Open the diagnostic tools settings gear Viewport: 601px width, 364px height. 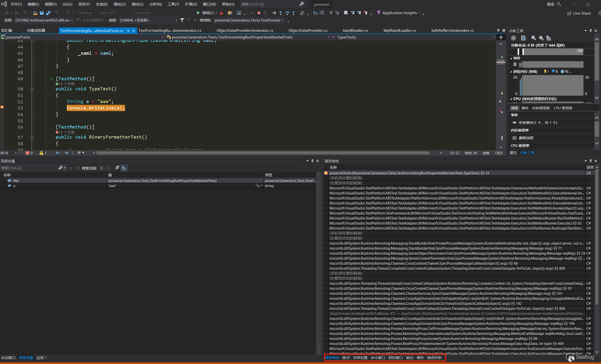[513, 38]
